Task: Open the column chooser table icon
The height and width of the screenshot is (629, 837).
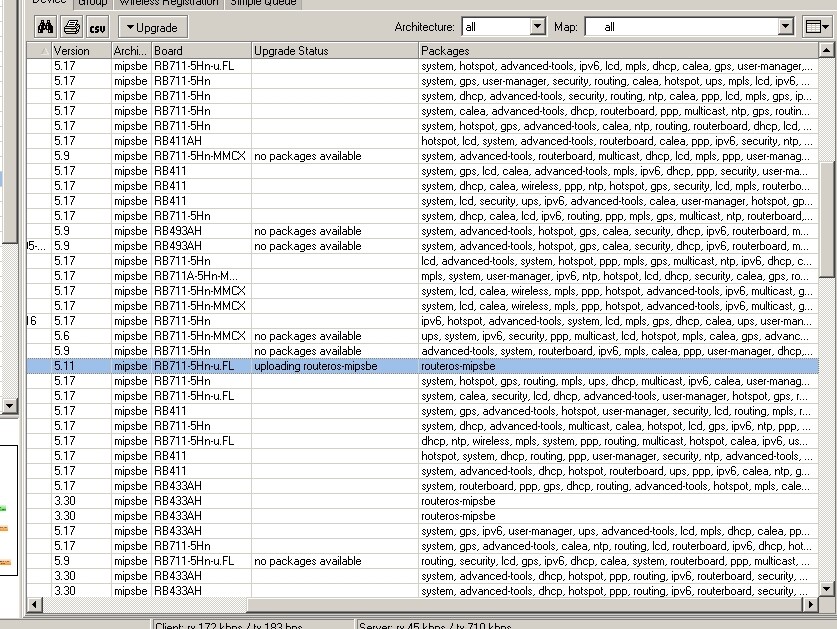Action: click(x=817, y=27)
